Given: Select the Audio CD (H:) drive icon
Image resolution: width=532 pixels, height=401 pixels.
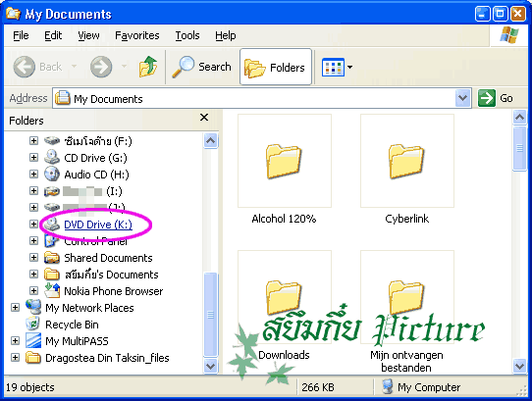Looking at the screenshot, I should tap(52, 175).
